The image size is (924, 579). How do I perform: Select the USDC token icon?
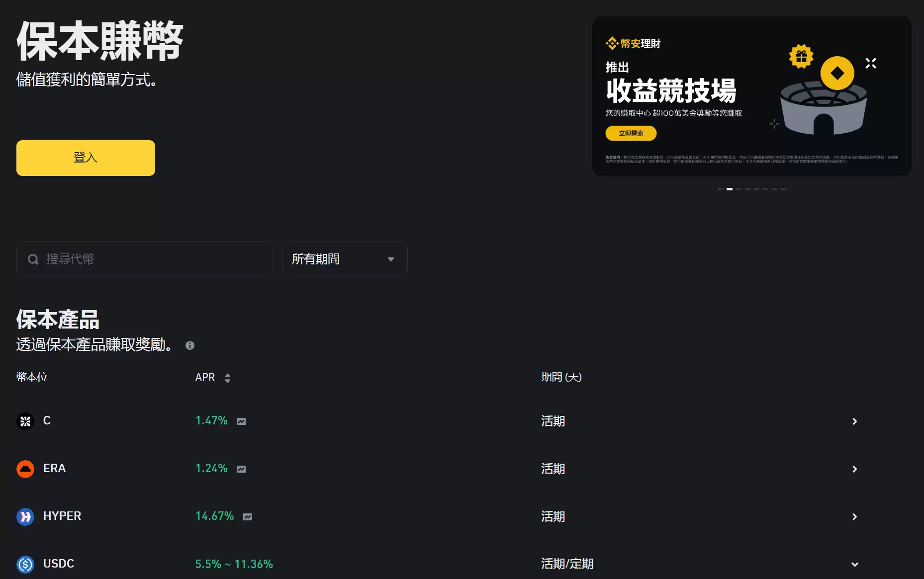(x=25, y=564)
